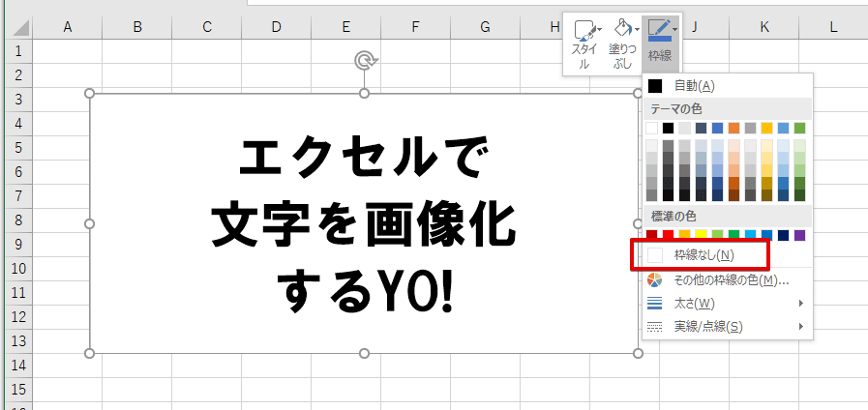Click the bottom-center resize handle of text box
The width and height of the screenshot is (868, 410).
pyautogui.click(x=364, y=353)
